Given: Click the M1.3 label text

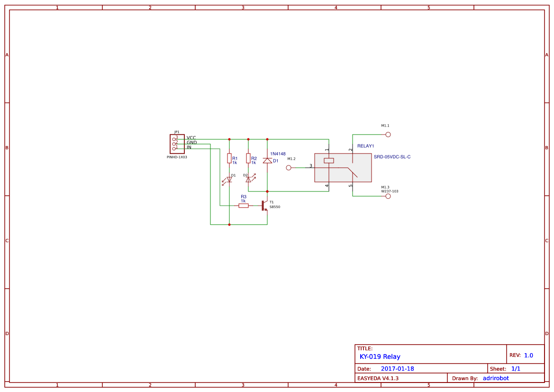Looking at the screenshot, I should [x=385, y=187].
